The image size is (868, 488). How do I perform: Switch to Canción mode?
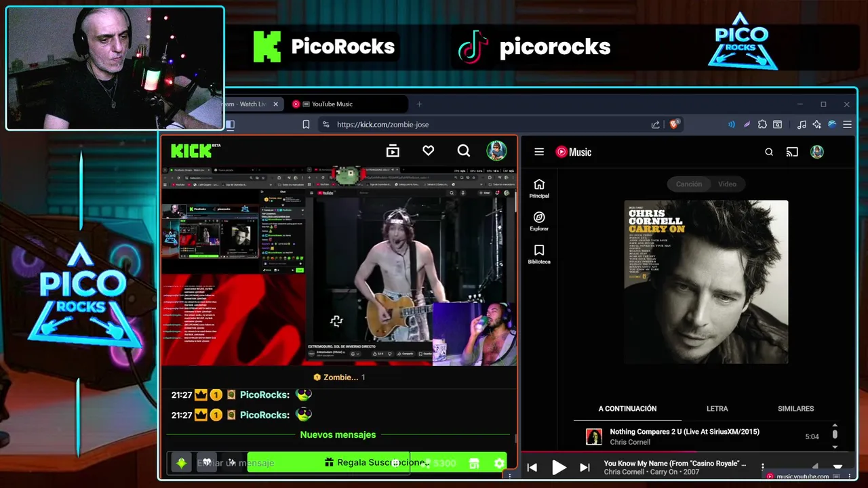pyautogui.click(x=689, y=184)
